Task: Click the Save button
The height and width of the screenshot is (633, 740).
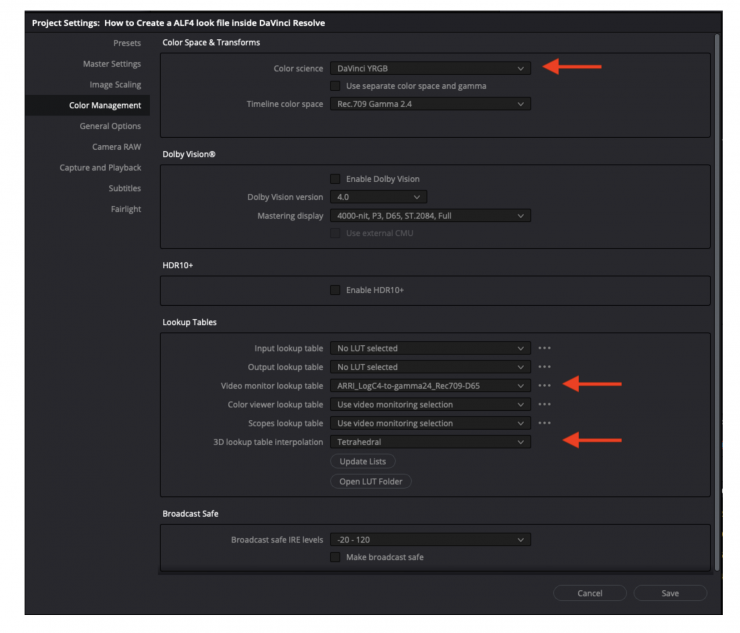Action: click(670, 593)
